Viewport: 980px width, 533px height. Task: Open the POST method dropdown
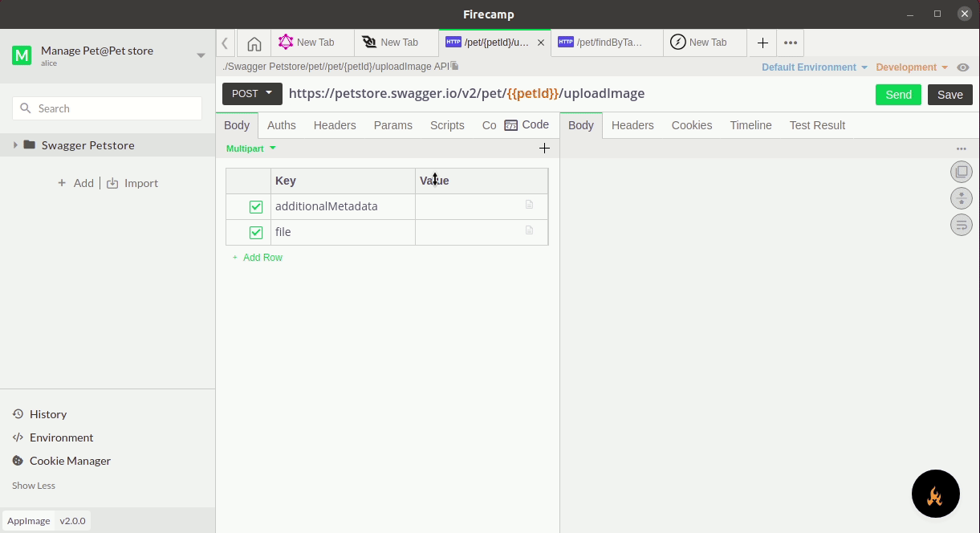pyautogui.click(x=251, y=93)
